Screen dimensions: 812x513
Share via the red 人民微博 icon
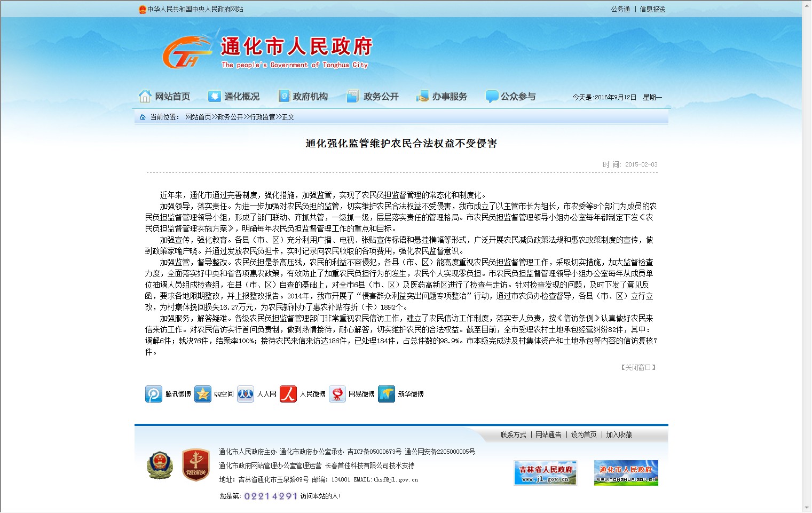point(288,394)
